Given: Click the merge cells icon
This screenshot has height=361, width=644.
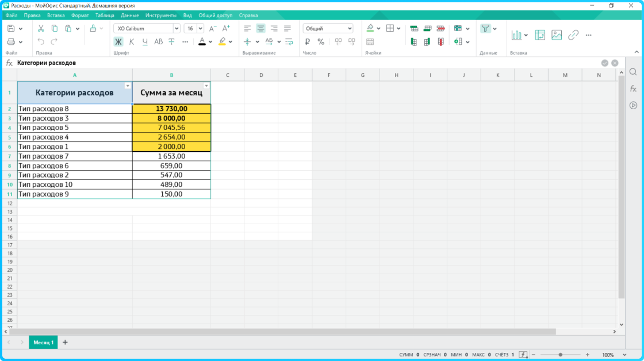Looking at the screenshot, I should coord(370,41).
